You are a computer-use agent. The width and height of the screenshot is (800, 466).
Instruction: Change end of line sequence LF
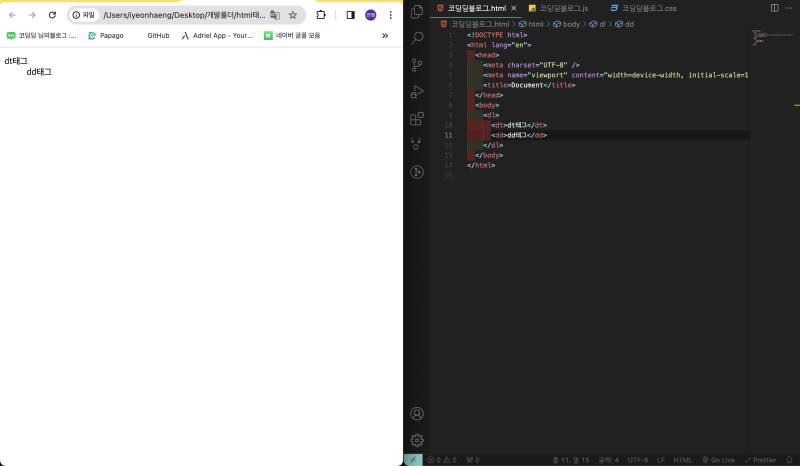pyautogui.click(x=661, y=460)
